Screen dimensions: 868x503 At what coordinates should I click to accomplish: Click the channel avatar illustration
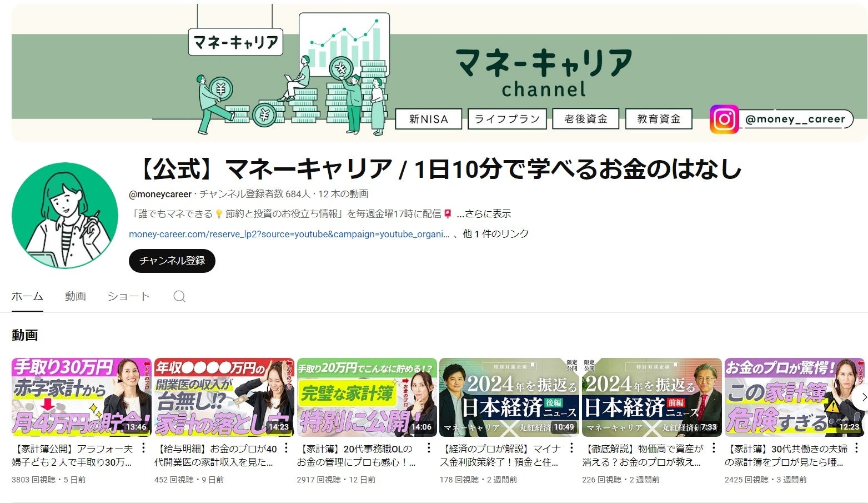[x=65, y=216]
